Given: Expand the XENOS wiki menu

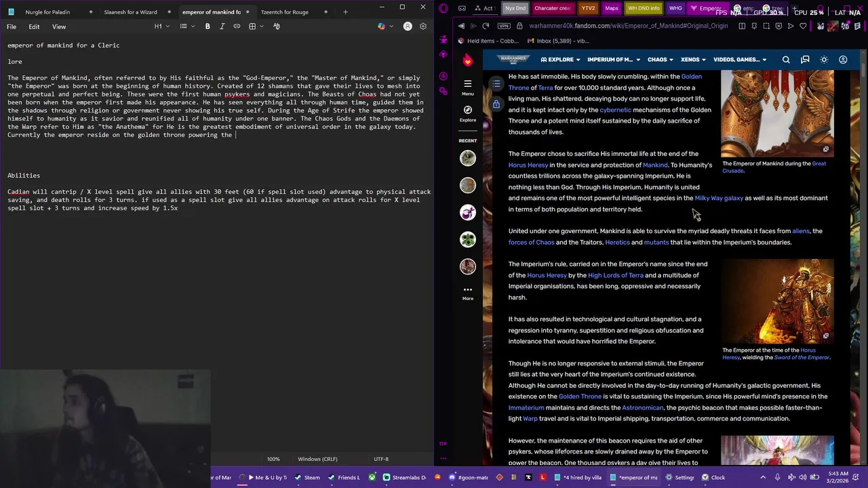Looking at the screenshot, I should tap(693, 60).
